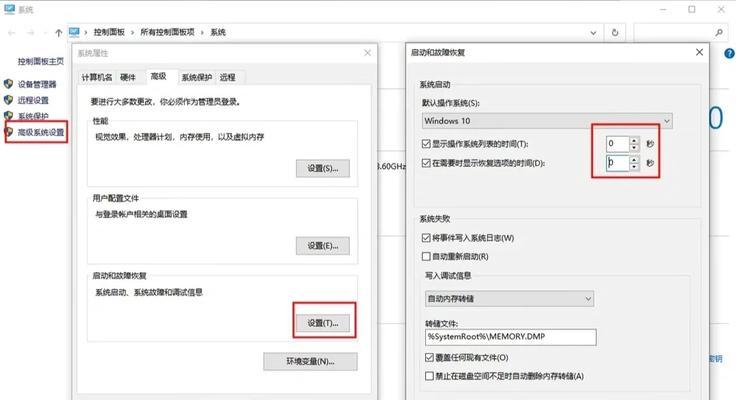736x400 pixels.
Task: Open 环境变量(N)... button
Action: click(310, 361)
